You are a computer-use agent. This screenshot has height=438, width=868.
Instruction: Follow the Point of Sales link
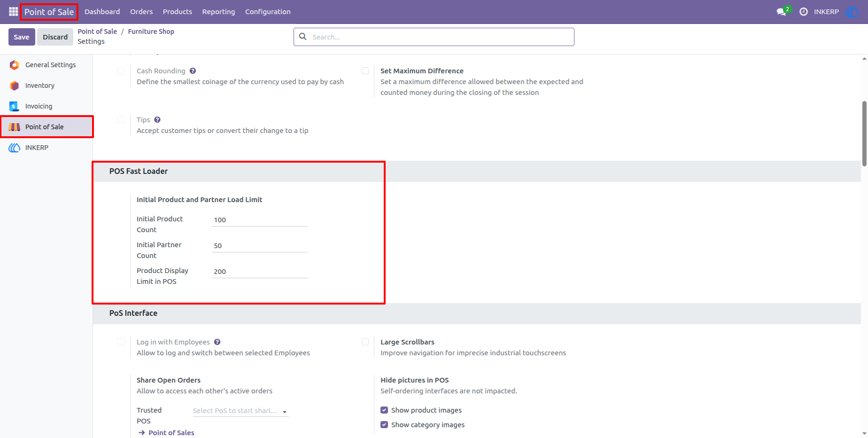(171, 433)
